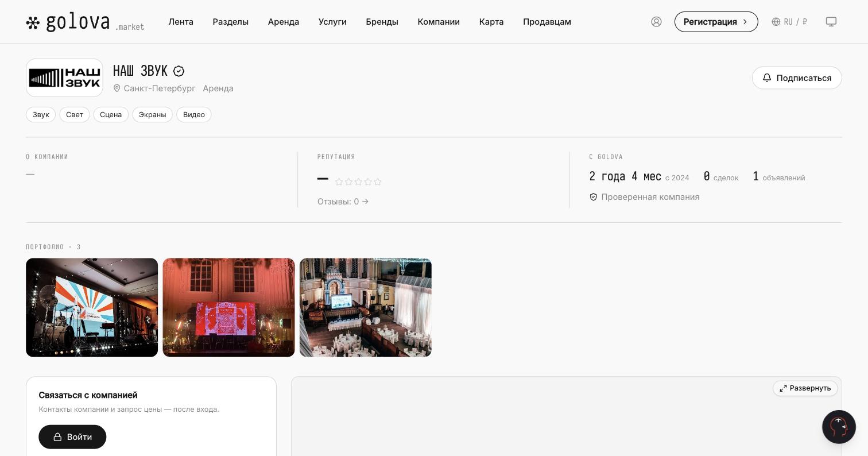868x456 pixels.
Task: Select the Звук category tag
Action: pyautogui.click(x=41, y=115)
